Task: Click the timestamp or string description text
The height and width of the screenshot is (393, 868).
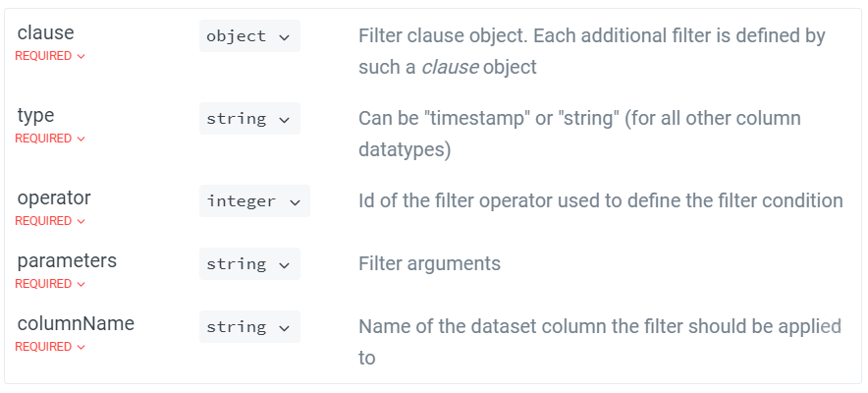Action: coord(579,134)
